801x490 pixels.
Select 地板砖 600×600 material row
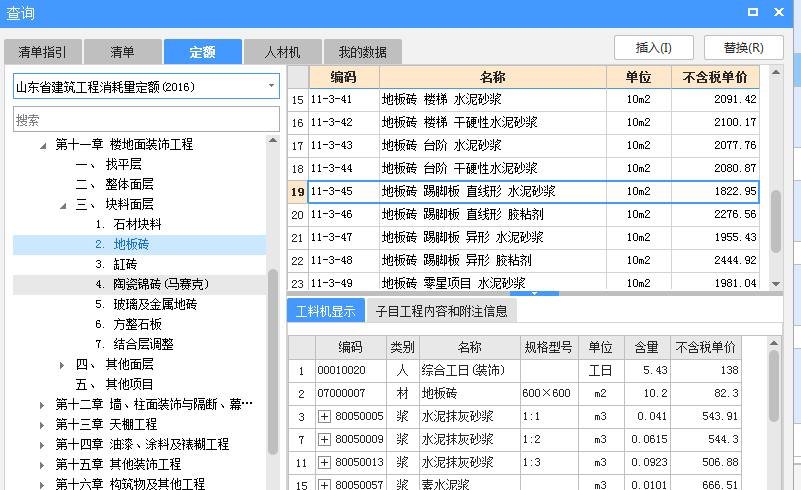point(515,393)
